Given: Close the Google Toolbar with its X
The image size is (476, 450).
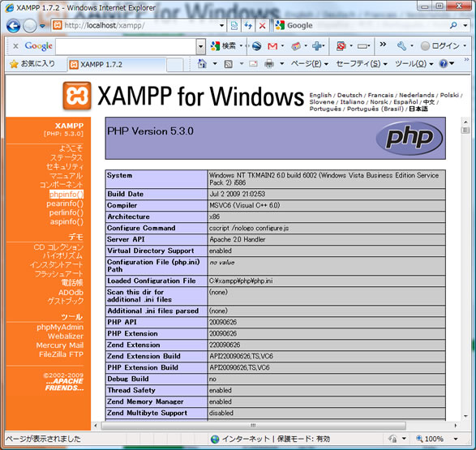Looking at the screenshot, I should pyautogui.click(x=15, y=46).
